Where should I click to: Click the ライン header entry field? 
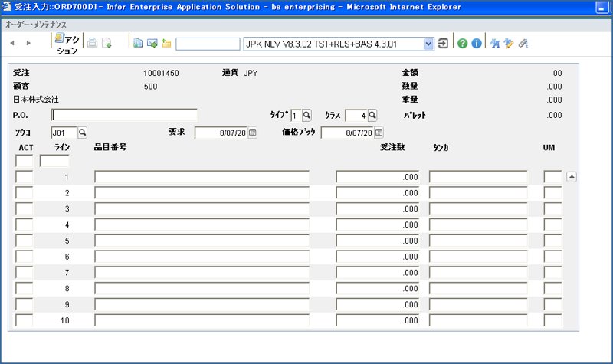(54, 161)
